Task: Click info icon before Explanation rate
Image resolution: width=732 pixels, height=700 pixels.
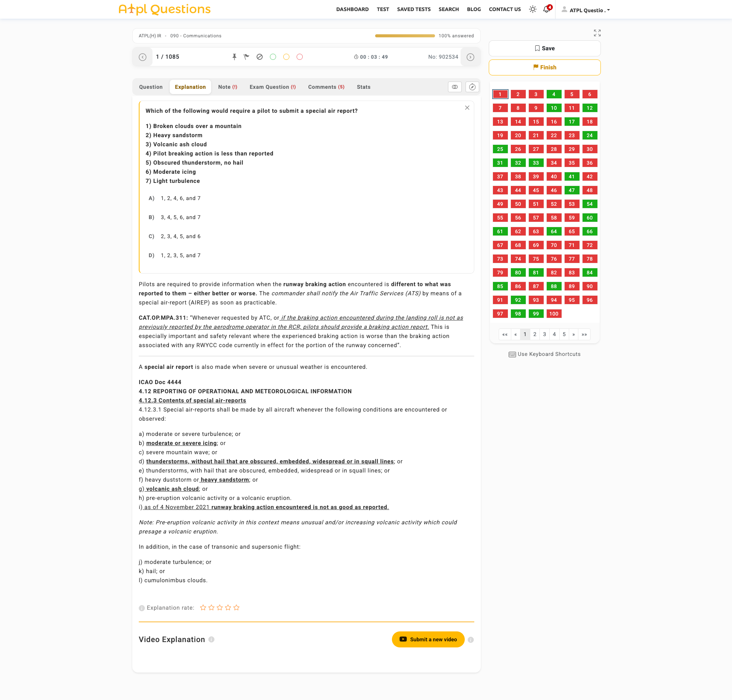Action: pyautogui.click(x=142, y=608)
